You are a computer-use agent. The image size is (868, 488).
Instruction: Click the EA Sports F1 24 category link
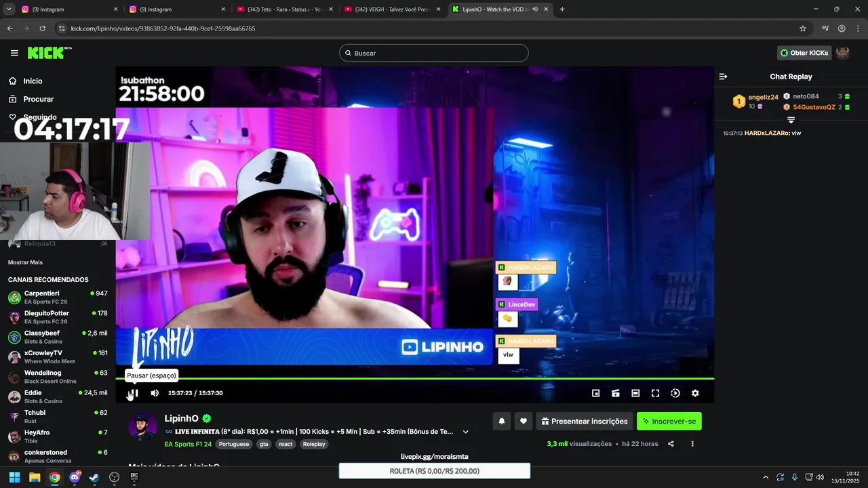[x=188, y=445]
